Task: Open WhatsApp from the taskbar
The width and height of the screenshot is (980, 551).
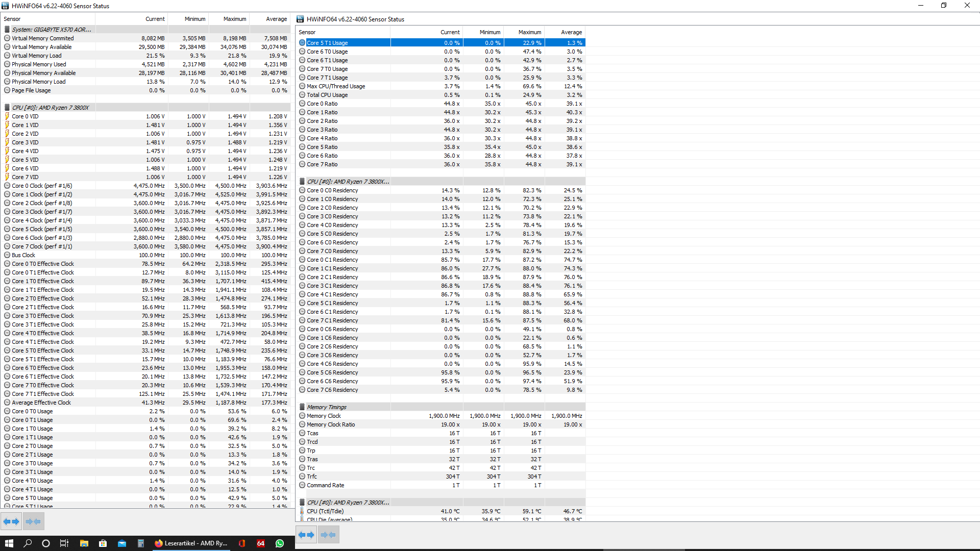Action: [280, 543]
